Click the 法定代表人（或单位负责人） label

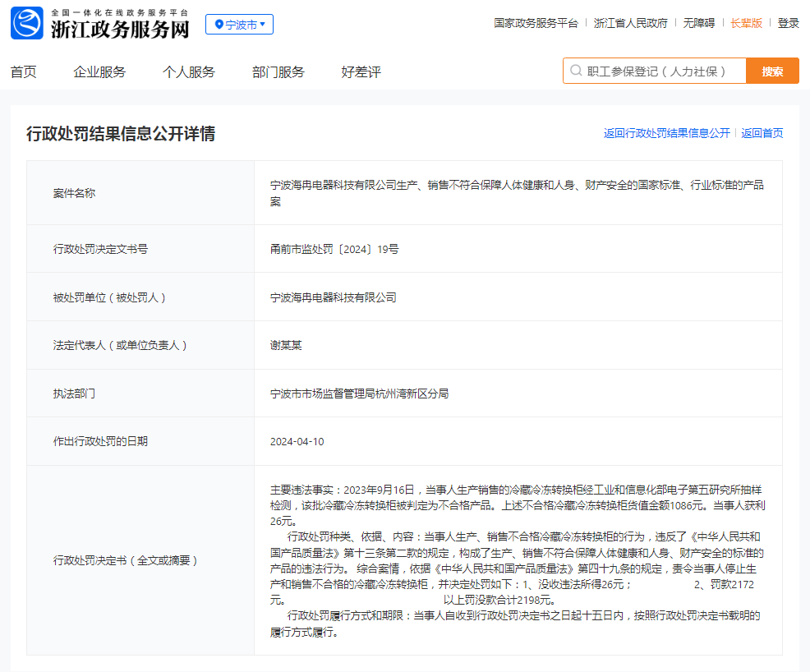tap(120, 345)
